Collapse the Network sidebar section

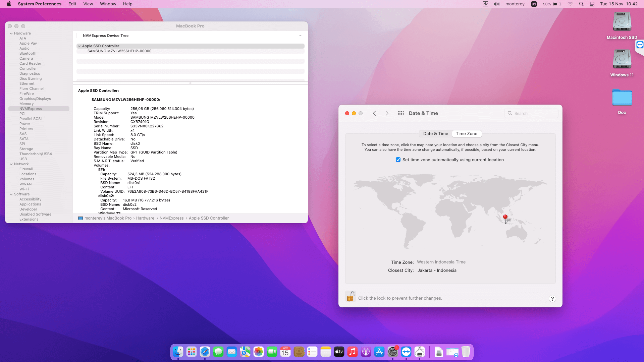[x=11, y=164]
